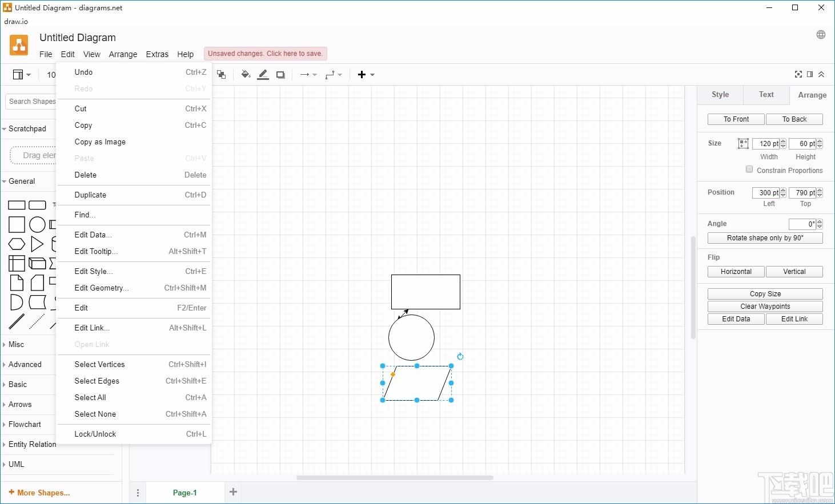Choose Copy as Image menu entry
The image size is (835, 504).
[135, 142]
